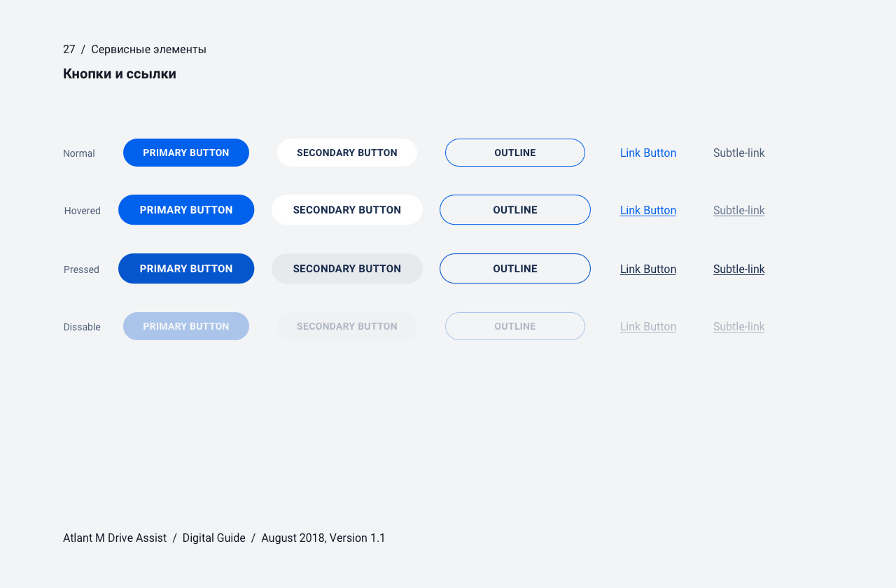Click the dark Pressed row Link Button

click(x=648, y=269)
